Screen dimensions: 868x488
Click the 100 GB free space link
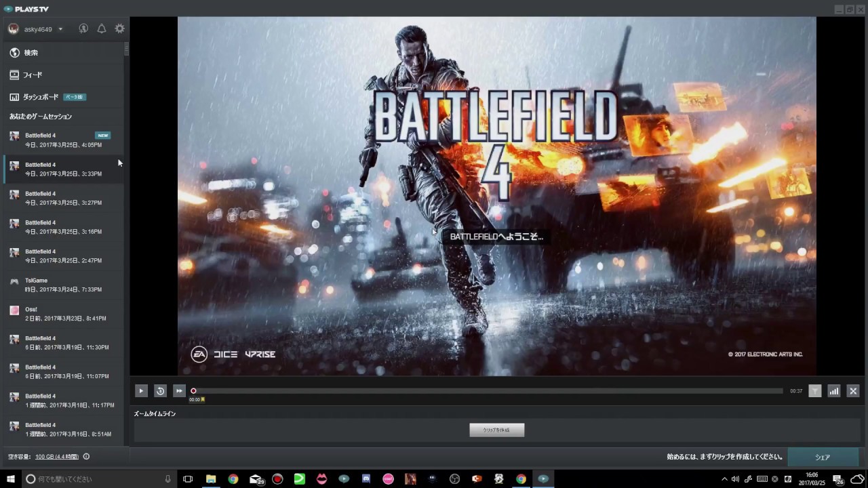57,457
